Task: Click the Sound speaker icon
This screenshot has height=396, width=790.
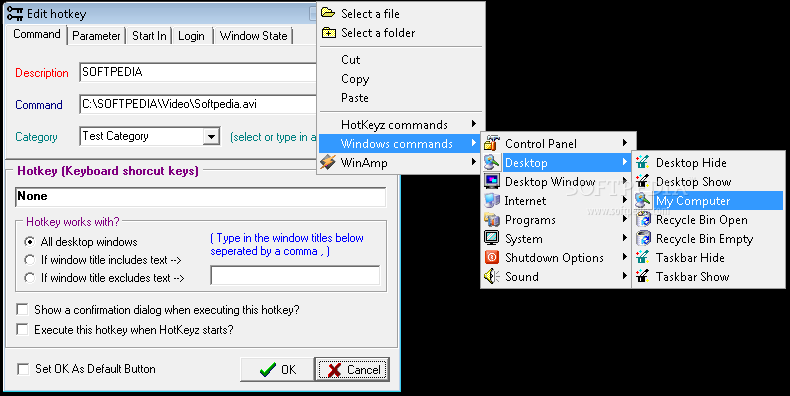Action: pos(492,276)
